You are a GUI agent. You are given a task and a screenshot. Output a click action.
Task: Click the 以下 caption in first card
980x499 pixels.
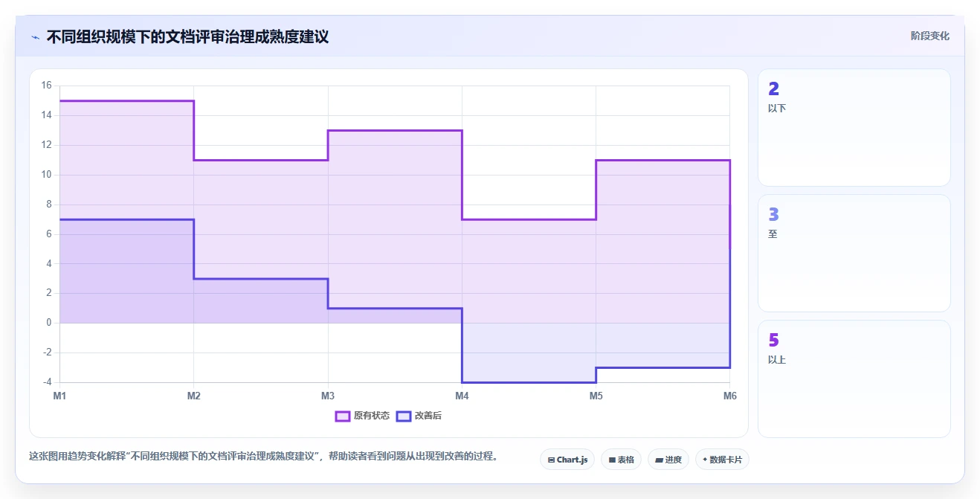click(x=777, y=109)
